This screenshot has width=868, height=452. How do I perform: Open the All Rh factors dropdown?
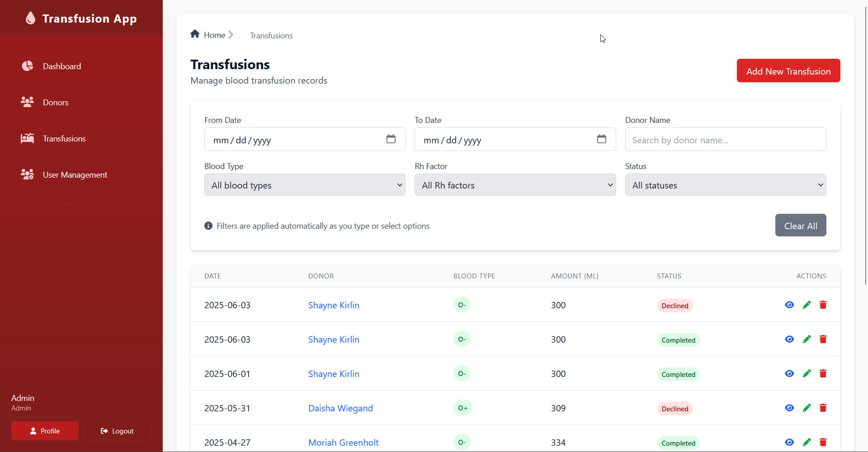tap(515, 185)
